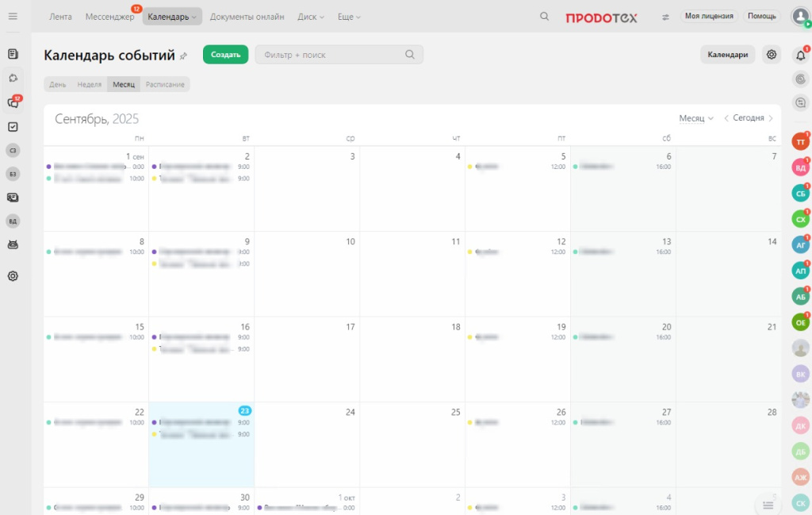Open chat with ДК contact avatar

801,425
